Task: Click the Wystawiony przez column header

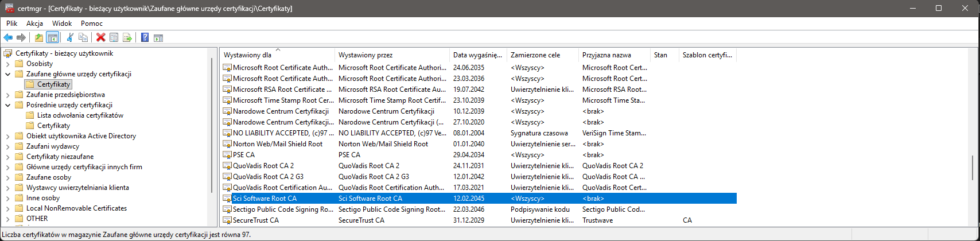Action: coord(365,55)
